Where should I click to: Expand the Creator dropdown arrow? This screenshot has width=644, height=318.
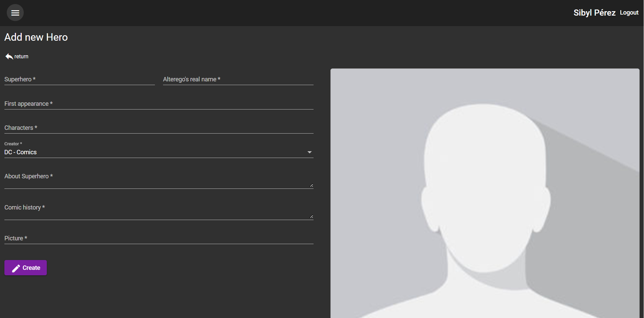(309, 152)
